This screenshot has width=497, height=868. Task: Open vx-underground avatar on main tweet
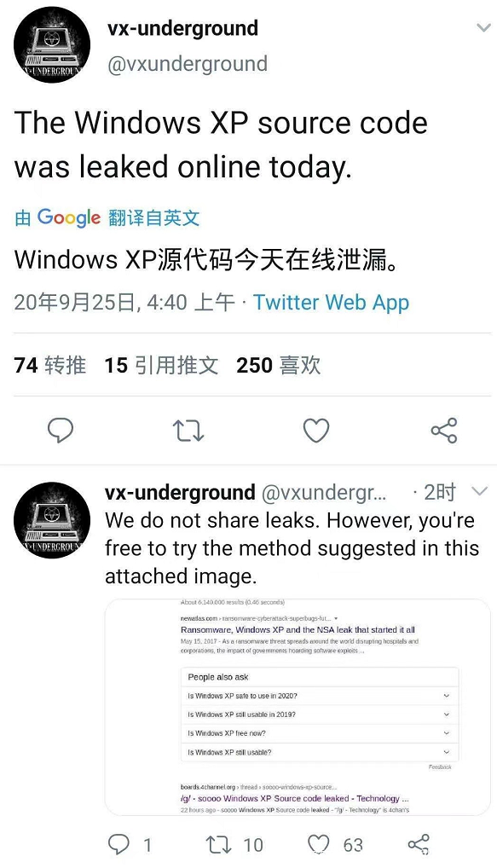coord(52,45)
